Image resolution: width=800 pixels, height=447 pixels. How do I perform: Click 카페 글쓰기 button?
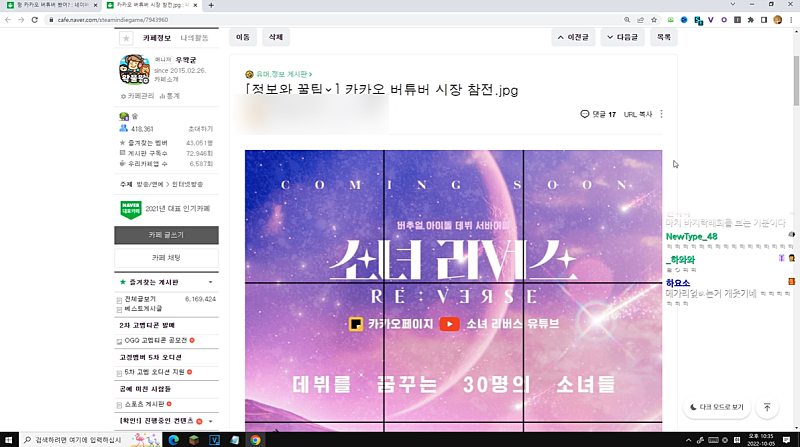click(x=166, y=235)
